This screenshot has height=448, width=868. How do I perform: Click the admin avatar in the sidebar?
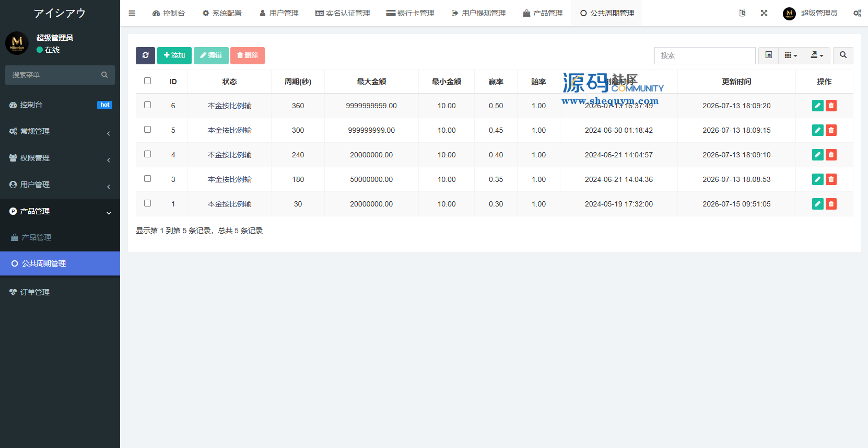pyautogui.click(x=17, y=43)
